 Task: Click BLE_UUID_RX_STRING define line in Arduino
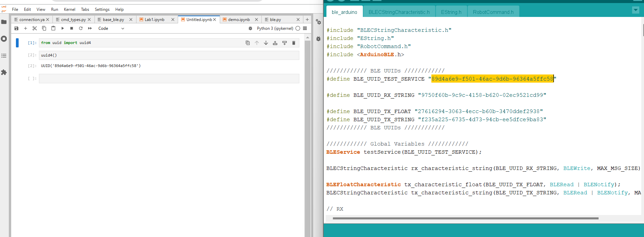coord(436,95)
